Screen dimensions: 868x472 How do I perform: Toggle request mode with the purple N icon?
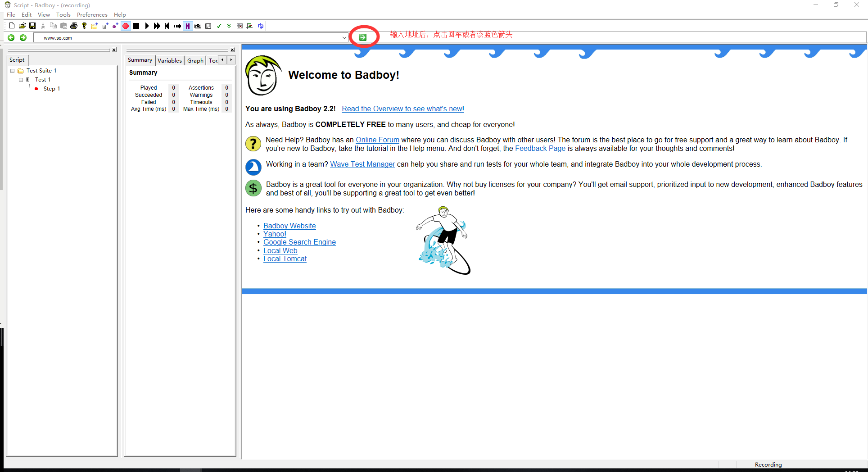tap(188, 26)
